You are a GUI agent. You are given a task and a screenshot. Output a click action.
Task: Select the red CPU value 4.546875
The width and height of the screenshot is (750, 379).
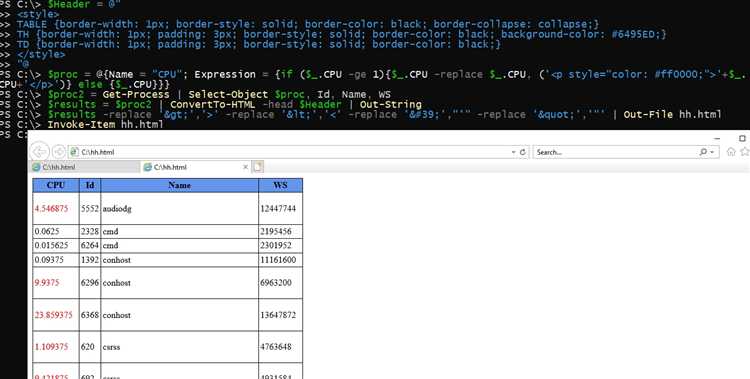51,209
